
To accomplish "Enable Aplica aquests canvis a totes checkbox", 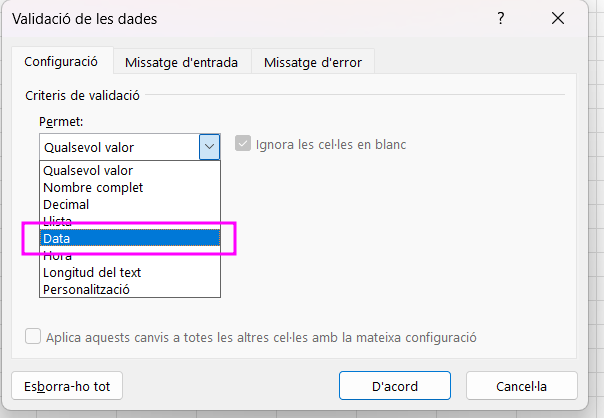I will pos(33,336).
